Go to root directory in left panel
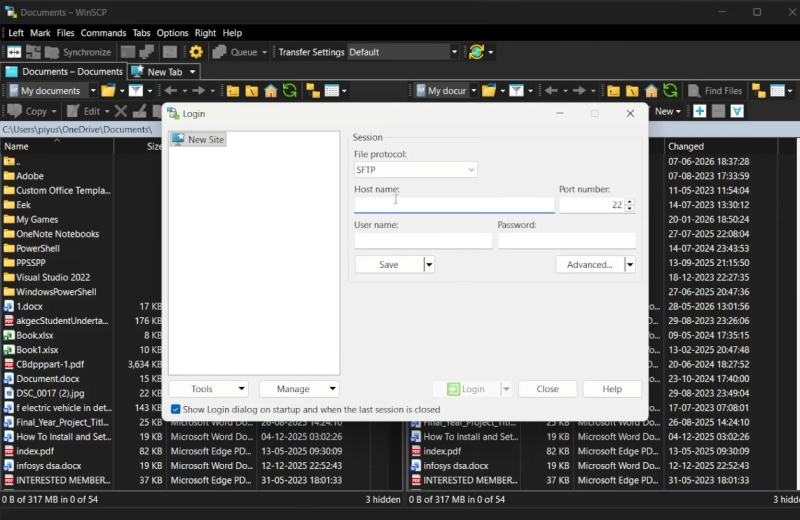Viewport: 800px width, 520px height. [252, 91]
